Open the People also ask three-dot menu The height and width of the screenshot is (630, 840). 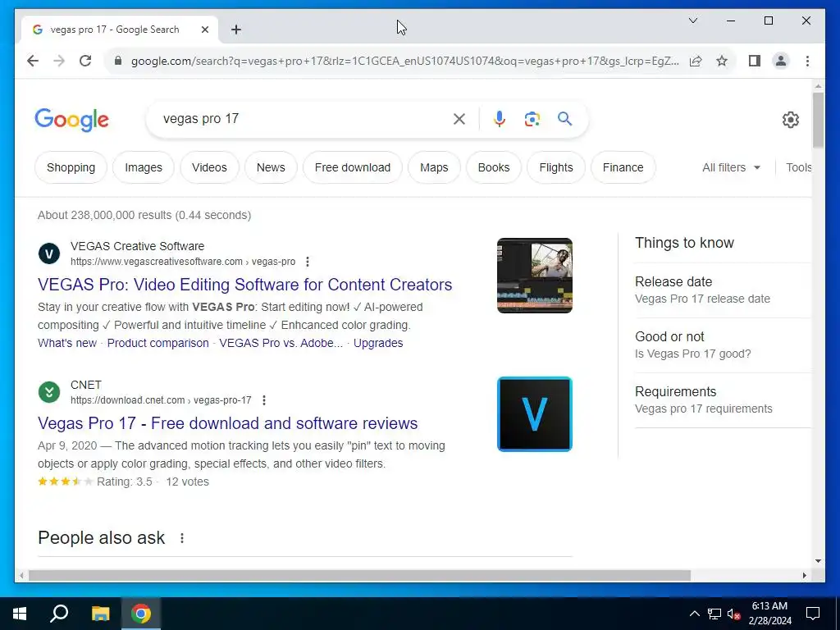182,538
